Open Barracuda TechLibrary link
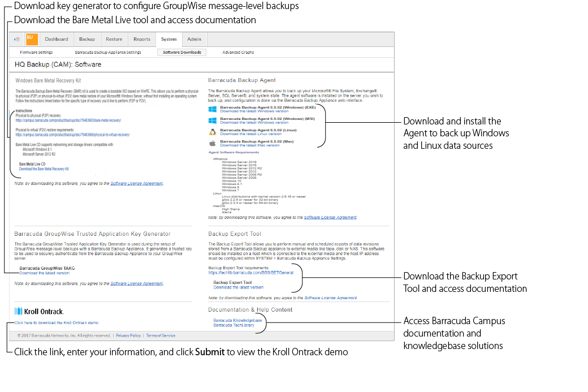588x392 pixels. coord(234,325)
